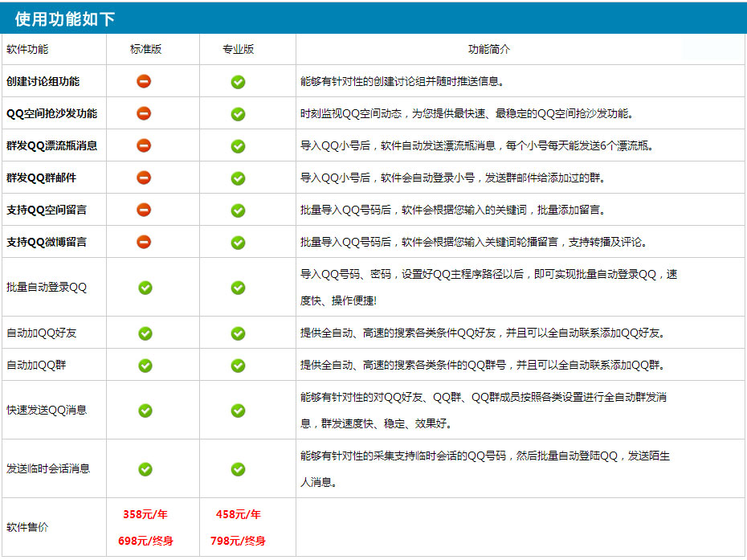Select the 群发QQ漂流瓶消息 feature name
Viewport: 747px width, 560px height.
51,146
